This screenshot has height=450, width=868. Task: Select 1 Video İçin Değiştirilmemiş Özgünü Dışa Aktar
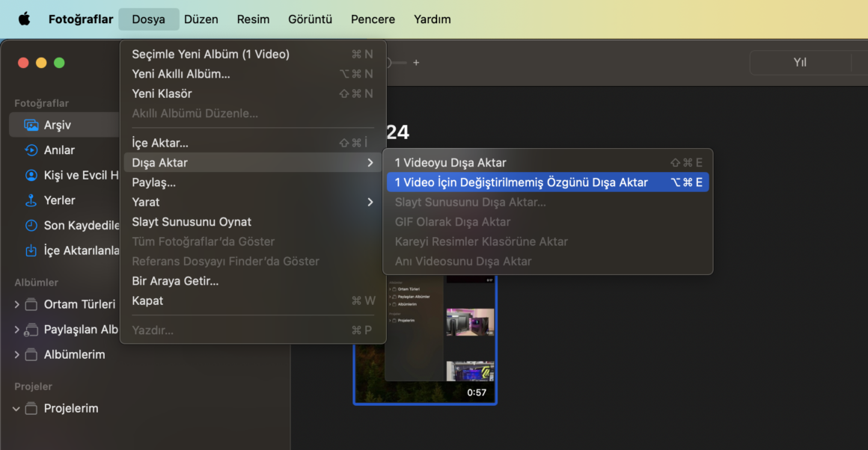[548, 182]
